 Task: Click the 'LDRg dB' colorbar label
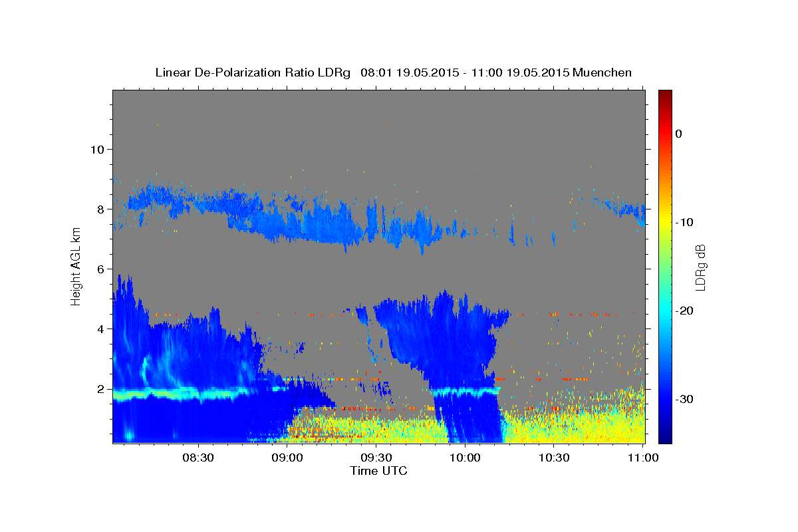pyautogui.click(x=700, y=267)
